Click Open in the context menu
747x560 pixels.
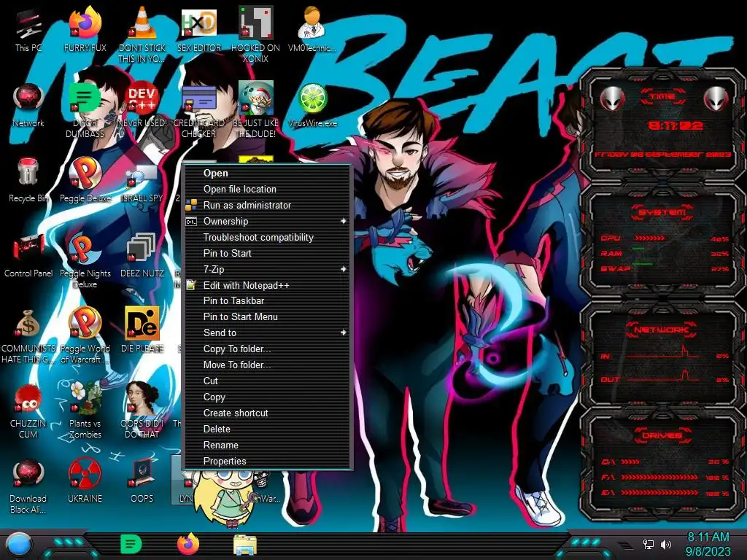point(267,174)
